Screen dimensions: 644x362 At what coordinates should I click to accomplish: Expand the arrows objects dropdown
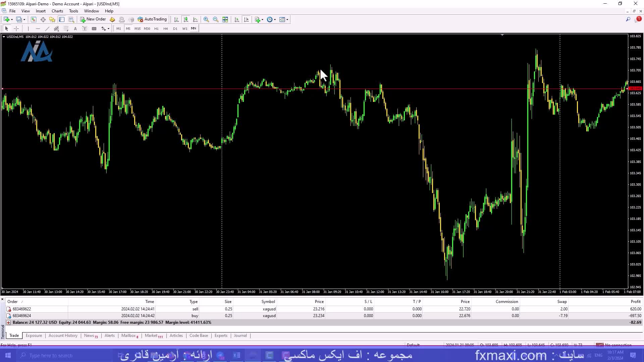pyautogui.click(x=108, y=29)
